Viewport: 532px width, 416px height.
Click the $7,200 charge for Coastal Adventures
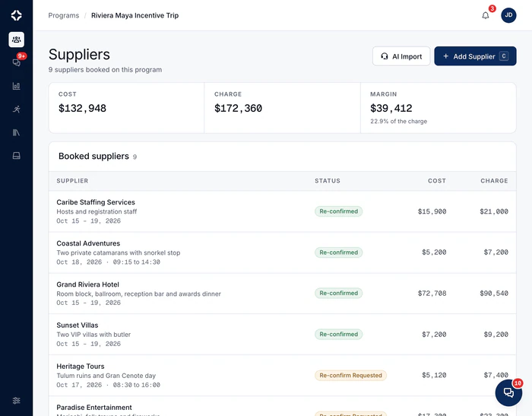[496, 252]
